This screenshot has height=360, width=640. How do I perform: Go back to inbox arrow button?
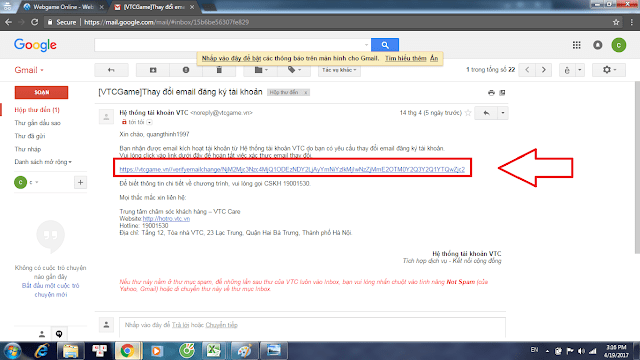[111, 70]
